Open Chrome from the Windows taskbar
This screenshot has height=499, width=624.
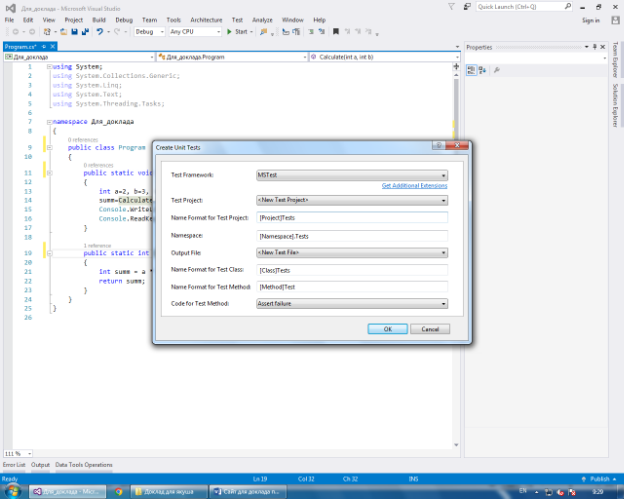(119, 491)
